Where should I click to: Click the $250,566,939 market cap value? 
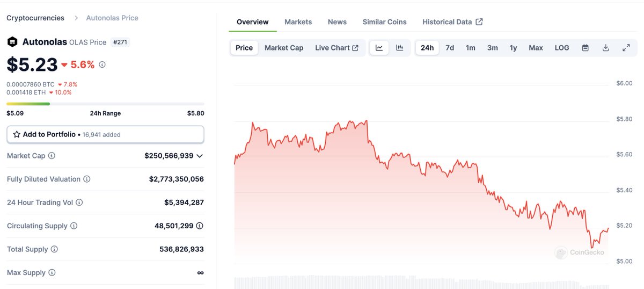[169, 156]
